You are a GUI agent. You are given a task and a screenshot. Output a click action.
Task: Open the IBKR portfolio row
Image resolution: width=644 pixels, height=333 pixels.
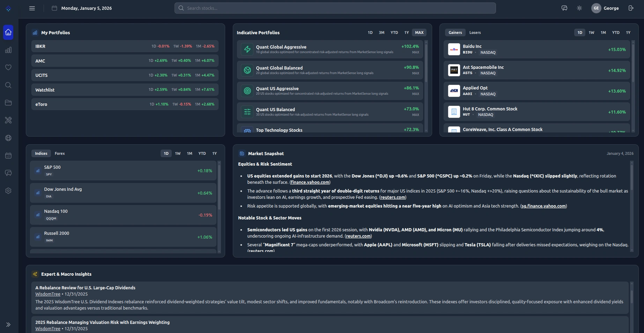click(x=125, y=46)
